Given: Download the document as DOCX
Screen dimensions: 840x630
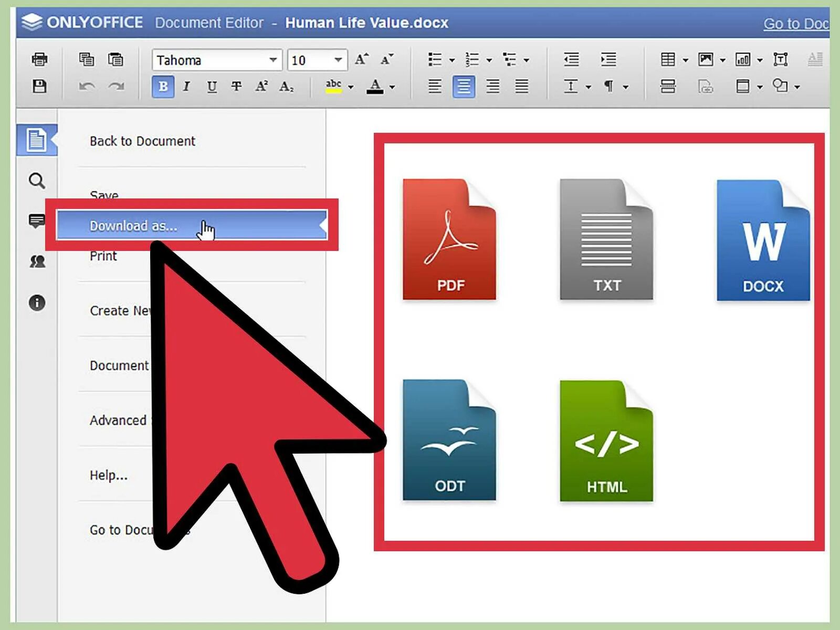Looking at the screenshot, I should pos(763,240).
